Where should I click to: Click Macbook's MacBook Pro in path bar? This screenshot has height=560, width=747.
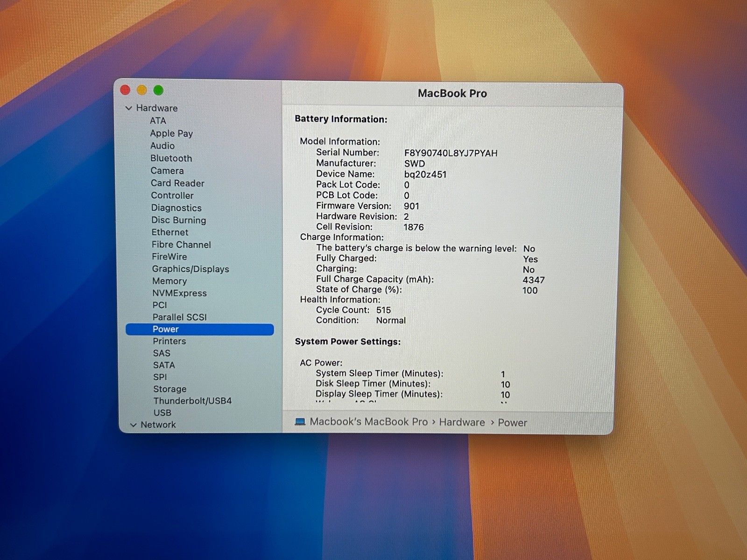(369, 422)
